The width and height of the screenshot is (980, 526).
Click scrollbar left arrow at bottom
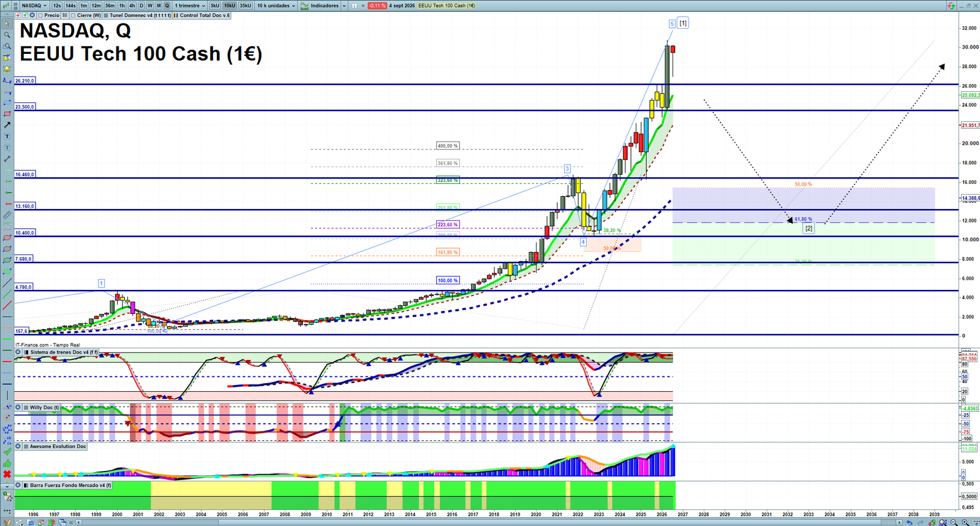(79, 522)
